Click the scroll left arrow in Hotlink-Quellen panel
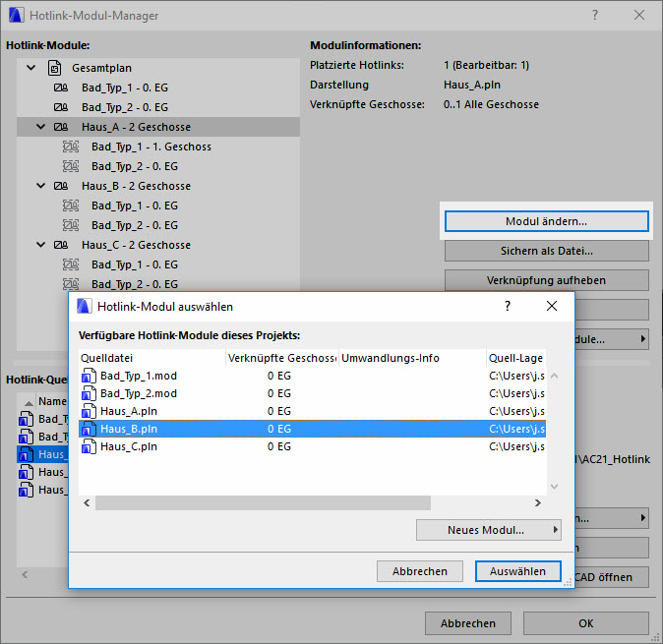Image resolution: width=663 pixels, height=644 pixels. [25, 574]
